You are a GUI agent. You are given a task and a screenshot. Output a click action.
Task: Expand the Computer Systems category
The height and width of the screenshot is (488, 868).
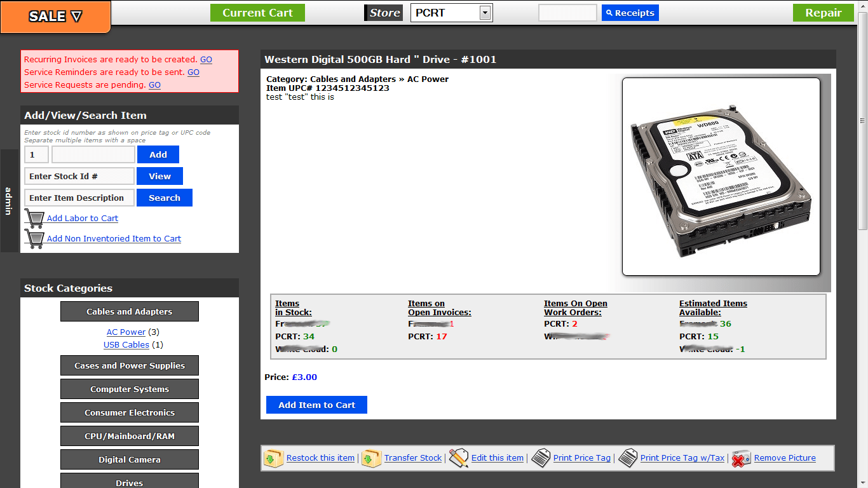(130, 389)
